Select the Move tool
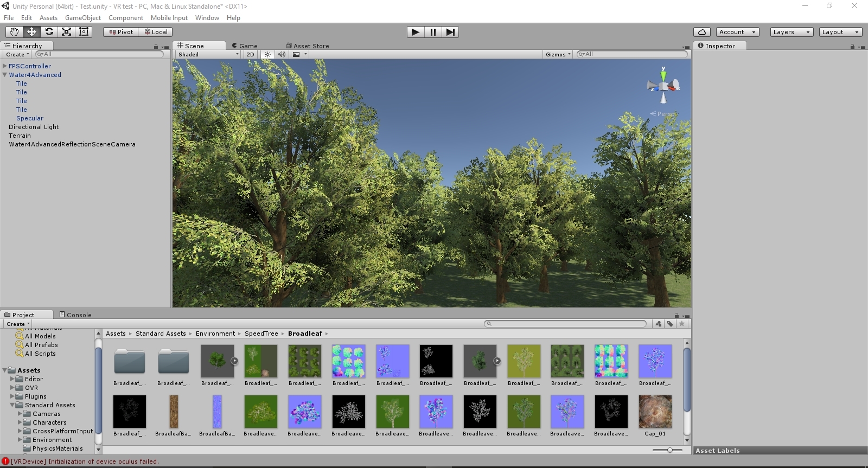 pos(31,32)
